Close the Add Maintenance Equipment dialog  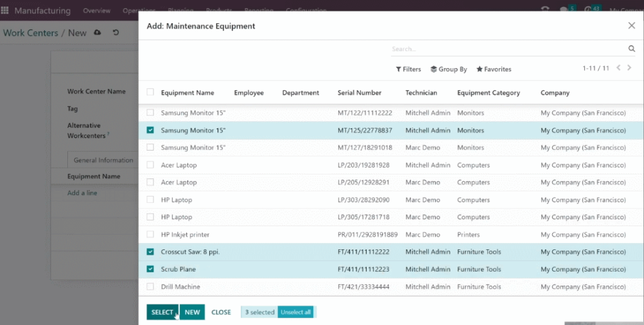click(x=631, y=25)
